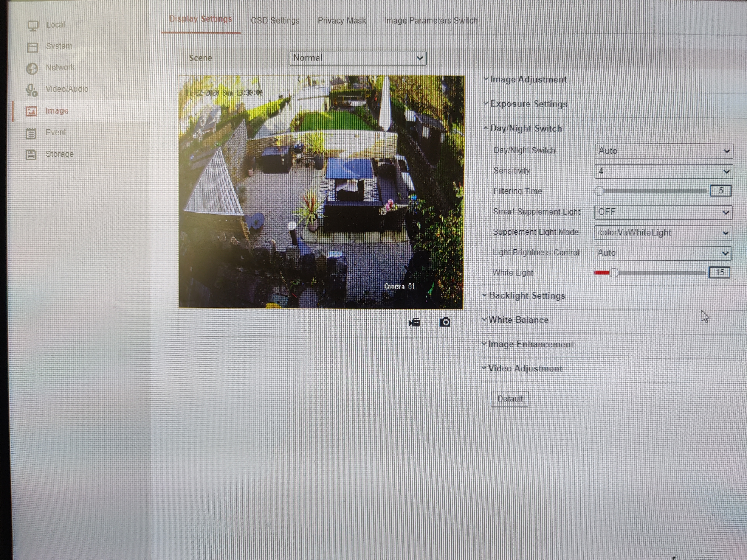Open Storage via floppy disk icon
This screenshot has height=560, width=747.
coord(31,155)
